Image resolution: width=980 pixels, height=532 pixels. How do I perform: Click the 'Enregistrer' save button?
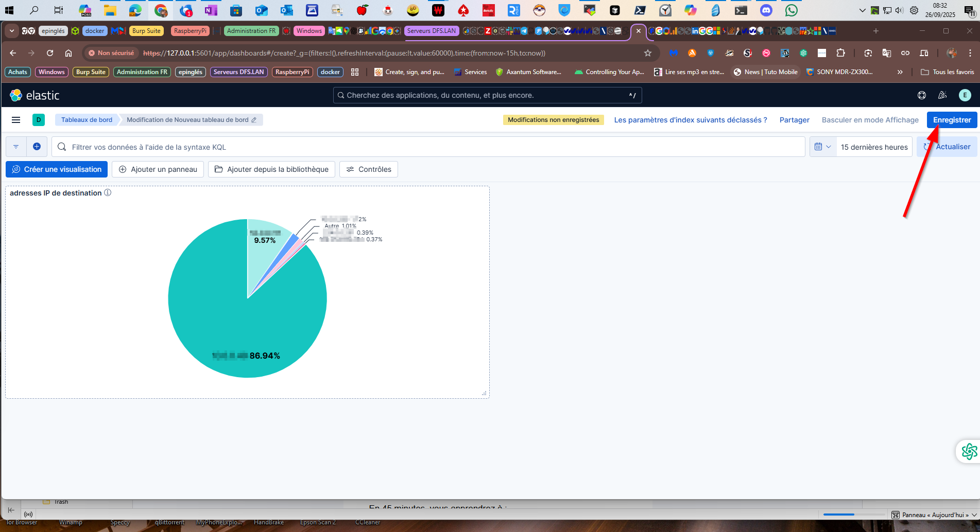952,120
